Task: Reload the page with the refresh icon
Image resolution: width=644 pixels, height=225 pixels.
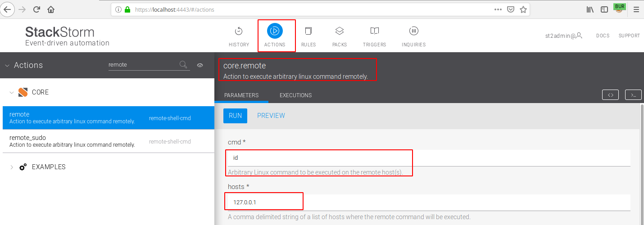Action: click(x=36, y=9)
